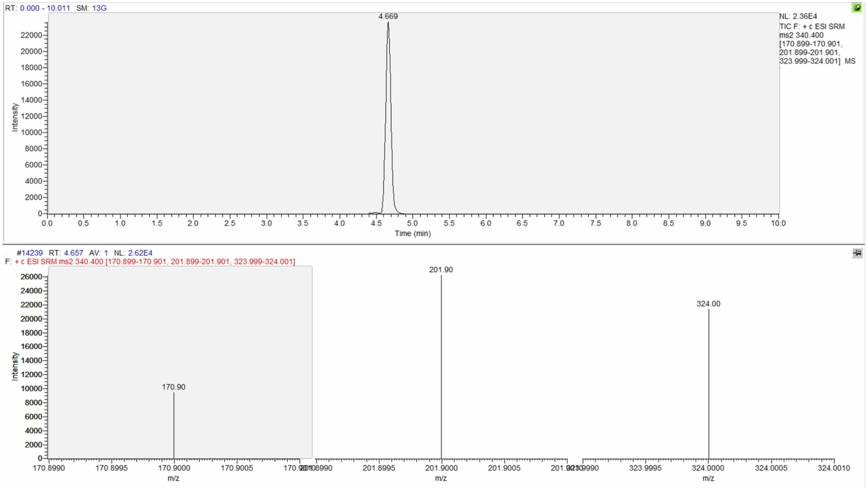The image size is (868, 490).
Task: Click the chromatogram Intensity axis label
Action: [15, 117]
